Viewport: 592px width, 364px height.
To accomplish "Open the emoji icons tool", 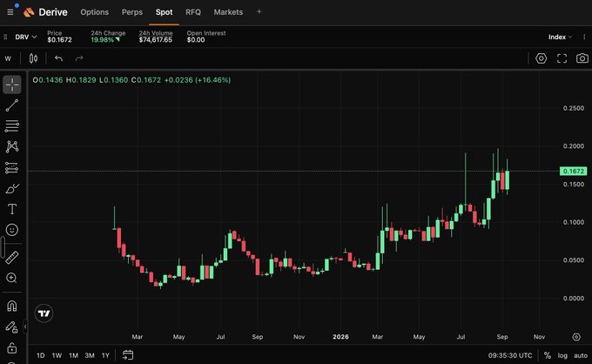I will 12,230.
